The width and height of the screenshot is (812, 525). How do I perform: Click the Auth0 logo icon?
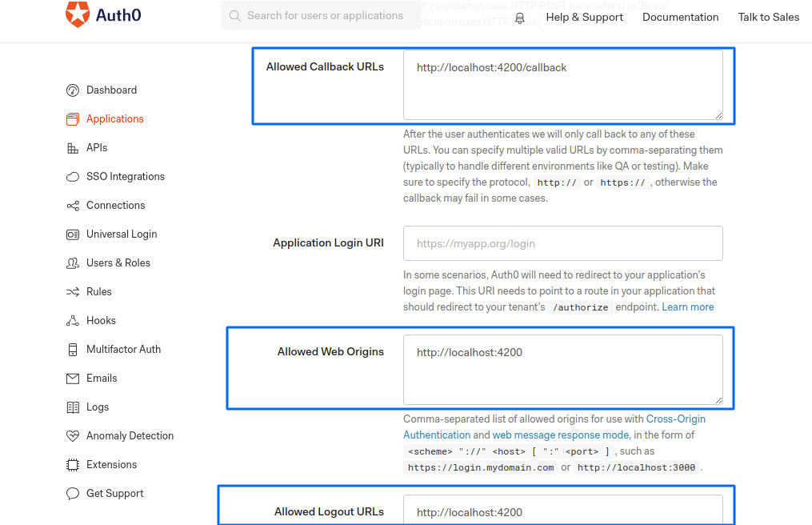tap(78, 15)
